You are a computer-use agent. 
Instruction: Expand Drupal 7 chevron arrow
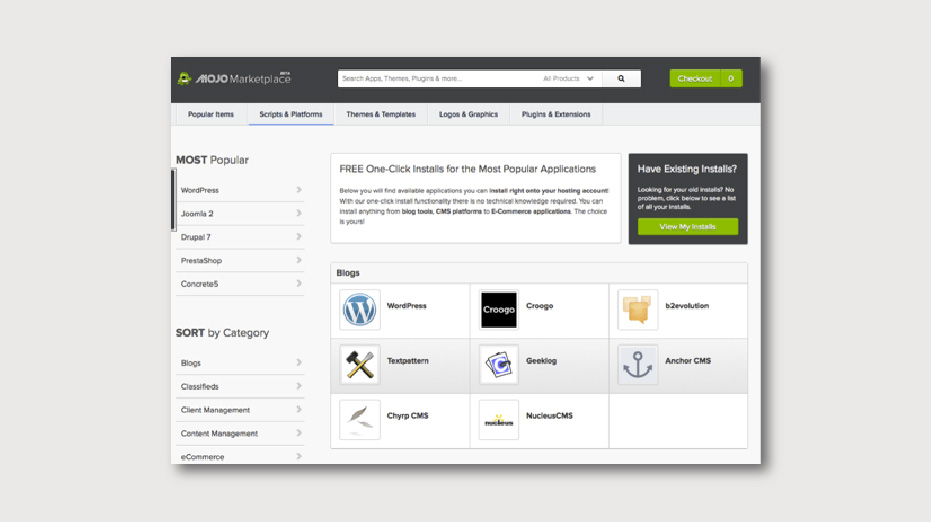[299, 237]
